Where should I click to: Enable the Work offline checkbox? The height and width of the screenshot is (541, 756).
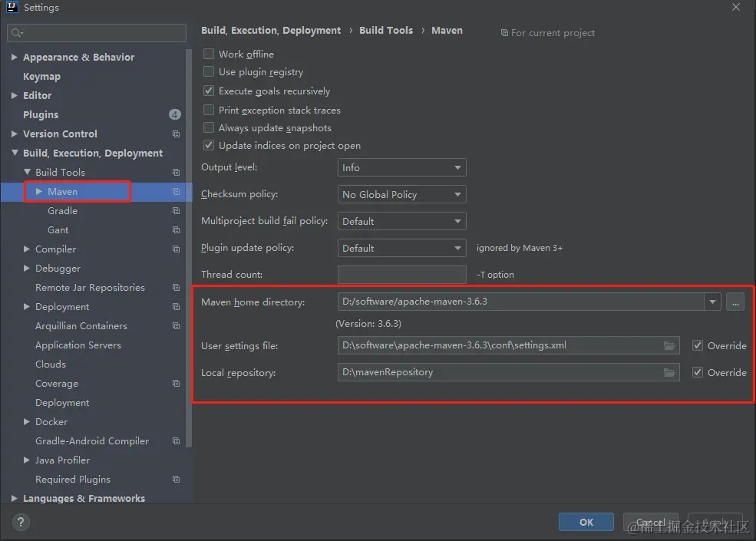tap(209, 54)
